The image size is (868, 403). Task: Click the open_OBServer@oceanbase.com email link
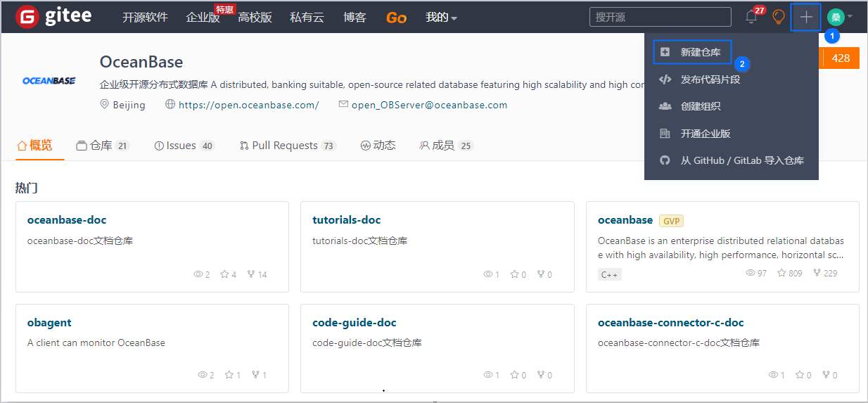[x=429, y=105]
